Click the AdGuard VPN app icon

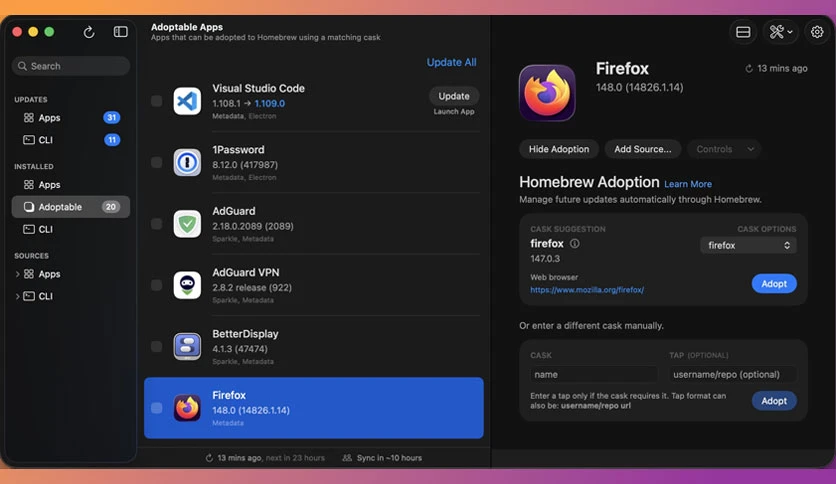pos(187,285)
